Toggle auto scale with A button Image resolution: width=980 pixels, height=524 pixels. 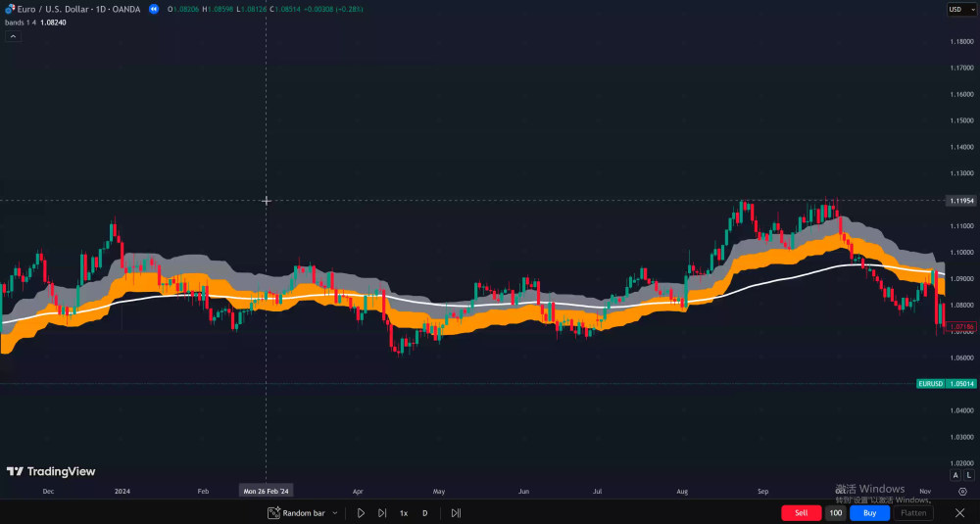tap(955, 475)
